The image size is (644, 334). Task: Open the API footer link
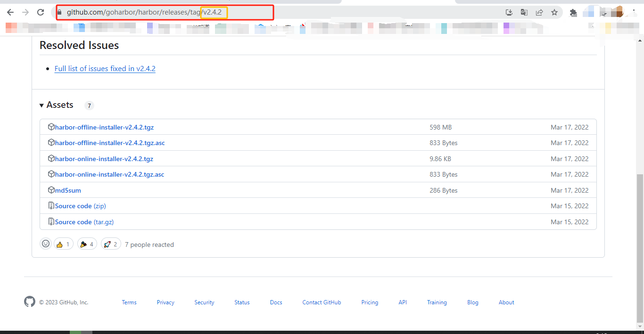click(403, 302)
